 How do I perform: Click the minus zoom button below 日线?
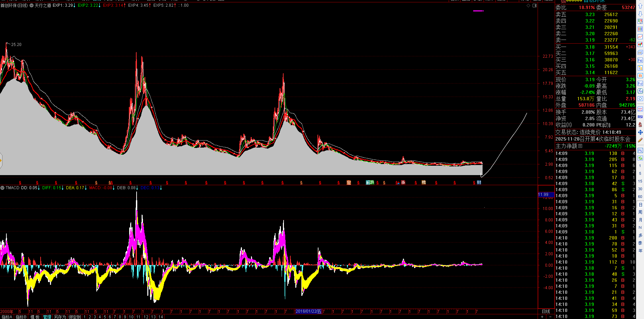click(x=550, y=317)
